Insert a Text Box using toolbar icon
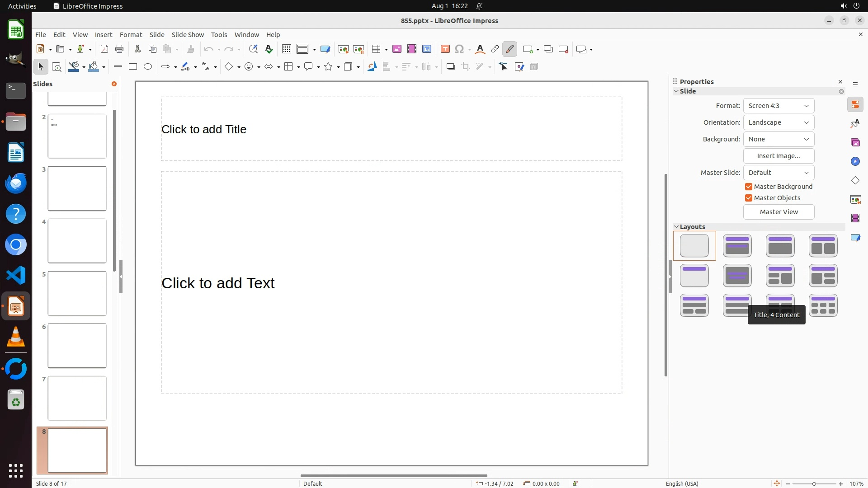868x488 pixels. [x=445, y=49]
